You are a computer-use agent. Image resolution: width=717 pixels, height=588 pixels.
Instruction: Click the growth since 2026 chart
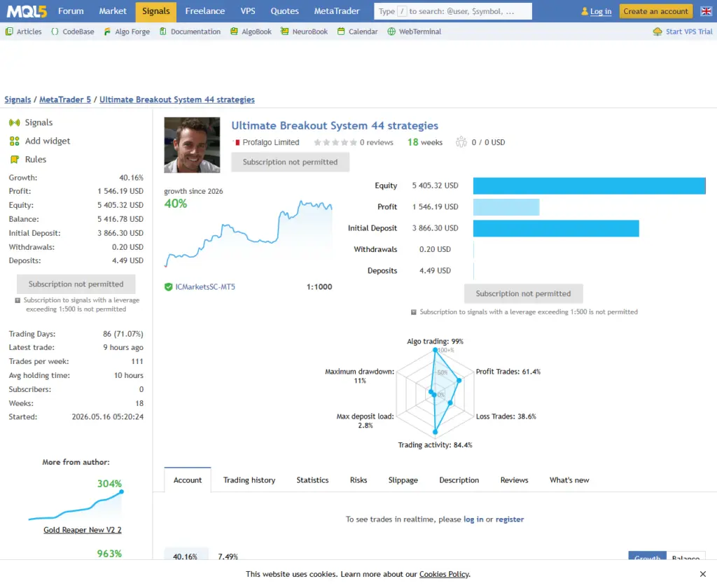coord(249,233)
